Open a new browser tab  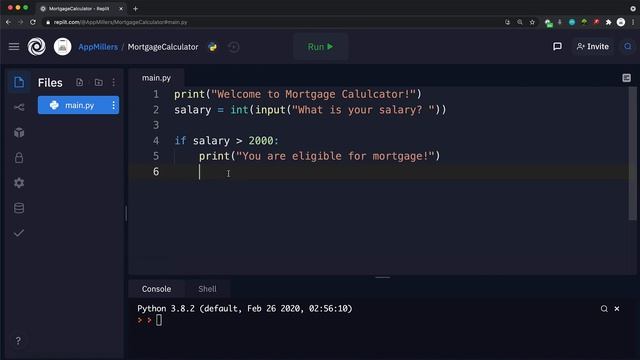tap(136, 9)
